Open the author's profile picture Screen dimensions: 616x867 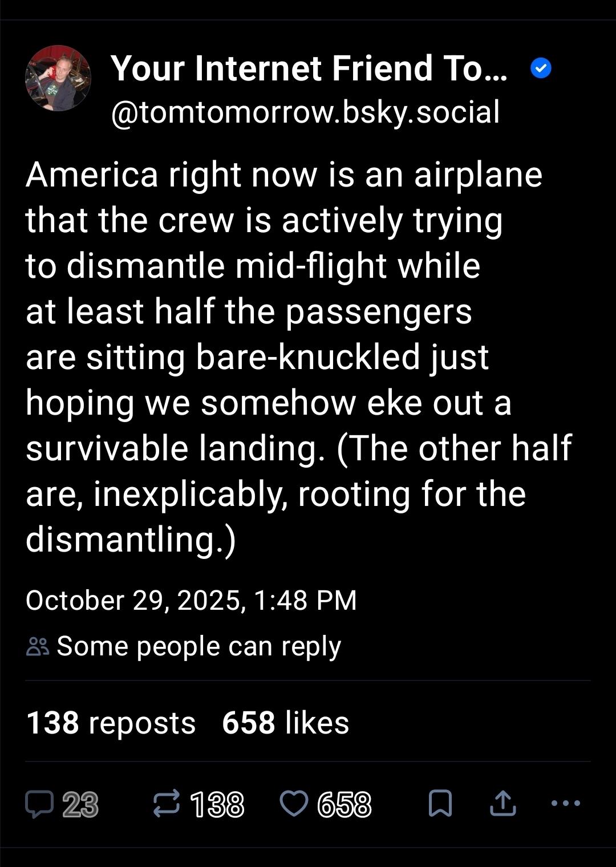(58, 78)
